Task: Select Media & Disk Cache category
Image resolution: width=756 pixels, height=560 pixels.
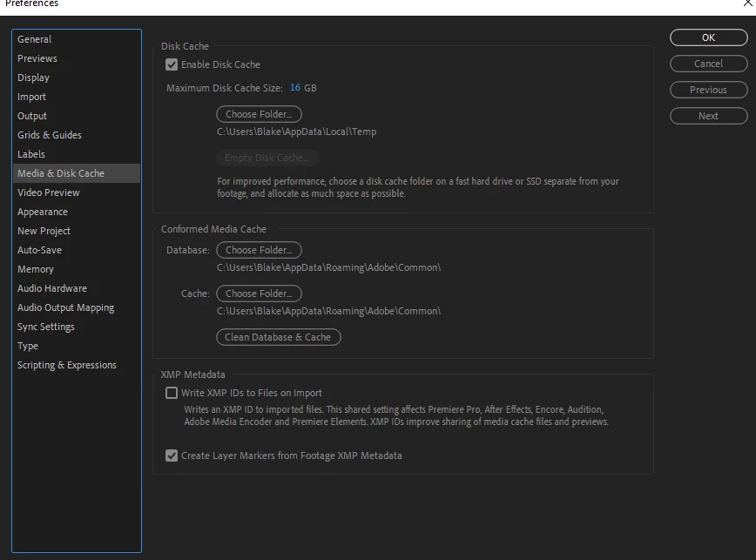Action: tap(76, 173)
